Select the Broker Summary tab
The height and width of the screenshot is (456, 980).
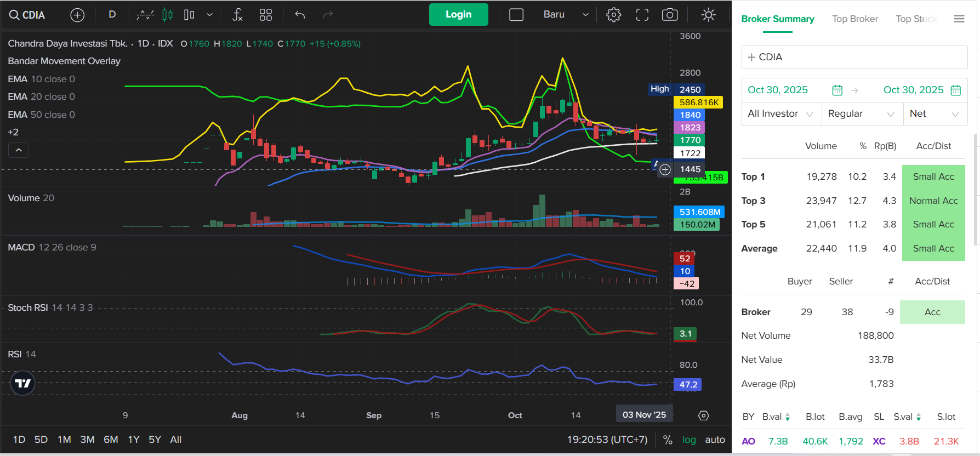tap(777, 19)
